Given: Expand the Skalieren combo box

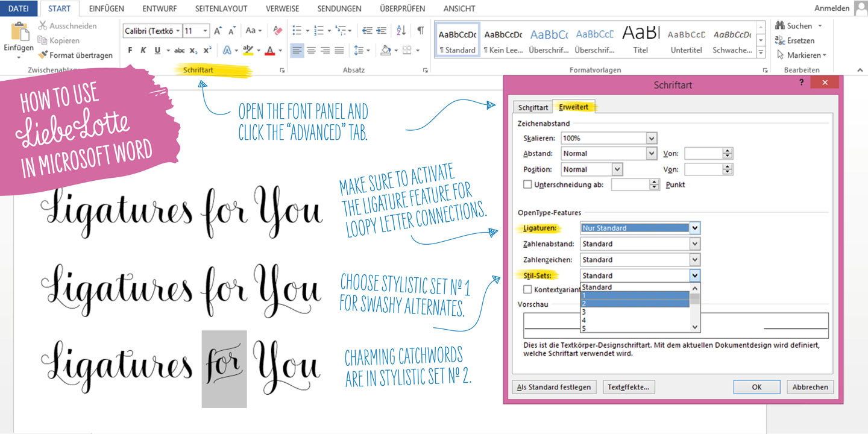Looking at the screenshot, I should [x=652, y=138].
